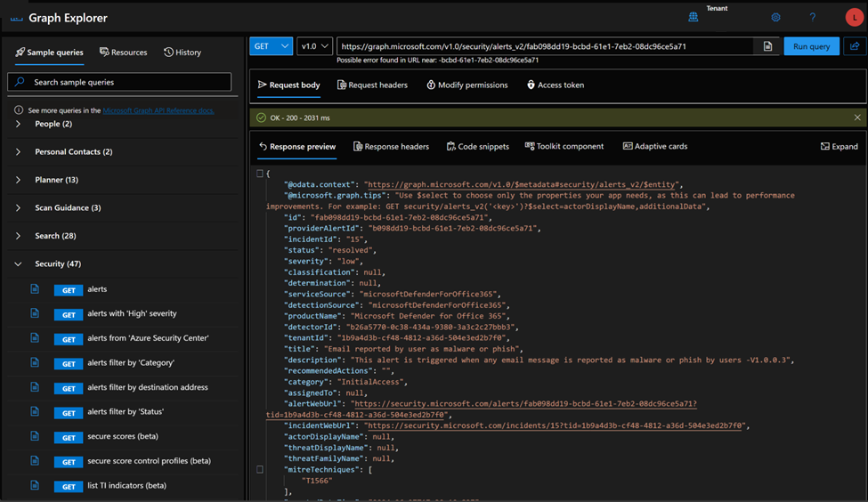
Task: Click the document icon beside alerts query
Action: tap(35, 289)
